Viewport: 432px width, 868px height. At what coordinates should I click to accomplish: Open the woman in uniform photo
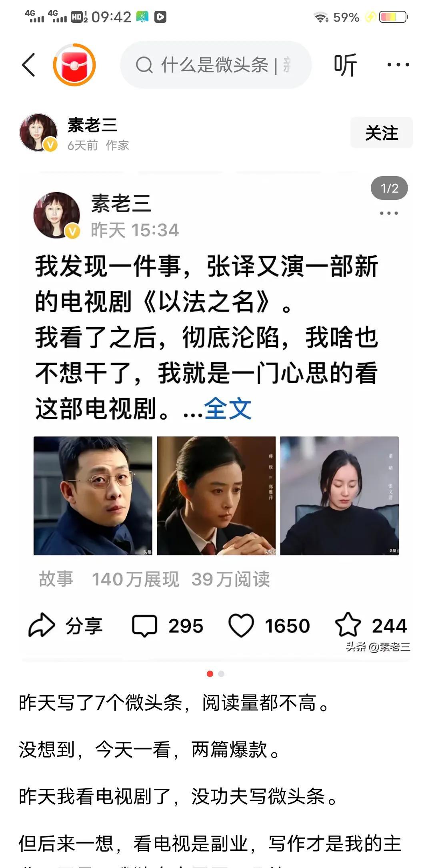point(216,496)
